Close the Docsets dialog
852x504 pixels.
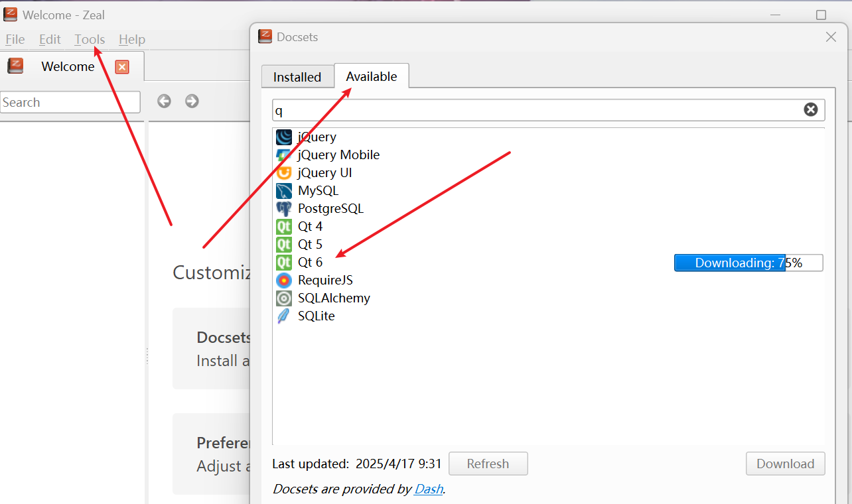(x=831, y=37)
